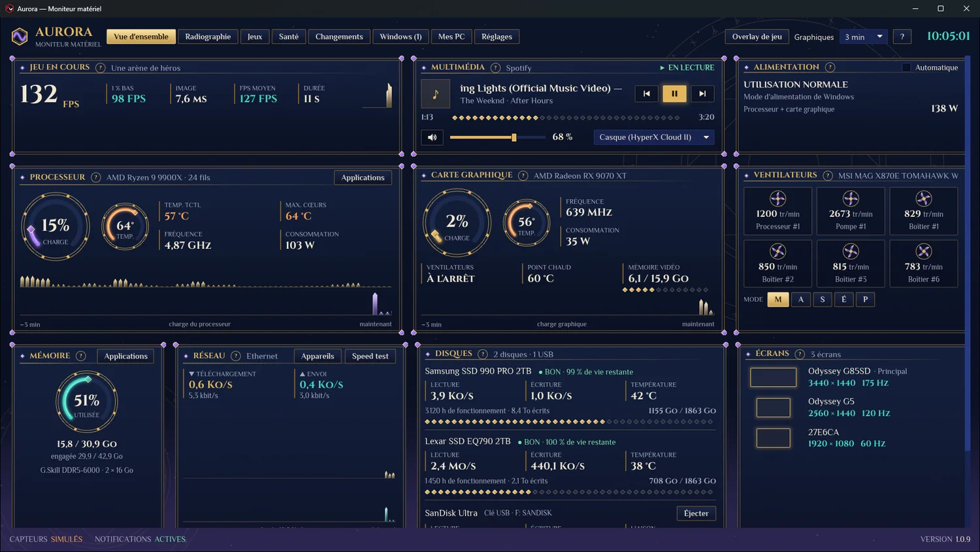Show the Réseau panel info icon

pyautogui.click(x=236, y=356)
